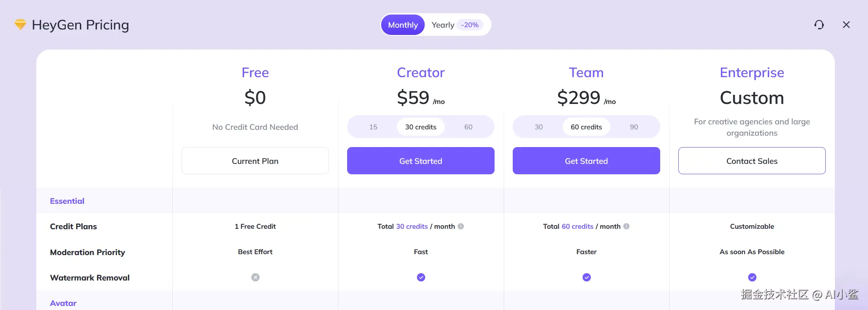Click Team plan watermark removal checkmark
Image resolution: width=868 pixels, height=310 pixels.
click(x=587, y=277)
